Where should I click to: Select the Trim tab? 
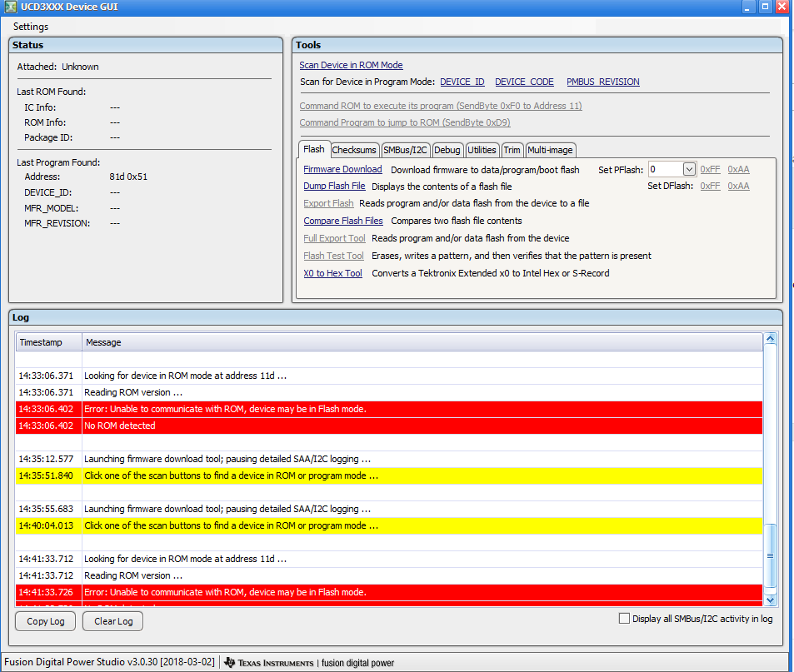pos(512,150)
